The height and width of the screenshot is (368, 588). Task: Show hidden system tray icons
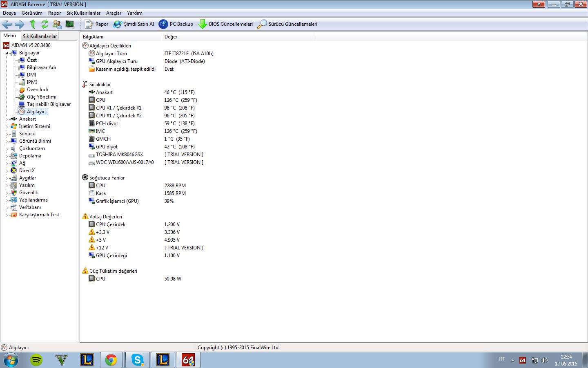click(512, 360)
